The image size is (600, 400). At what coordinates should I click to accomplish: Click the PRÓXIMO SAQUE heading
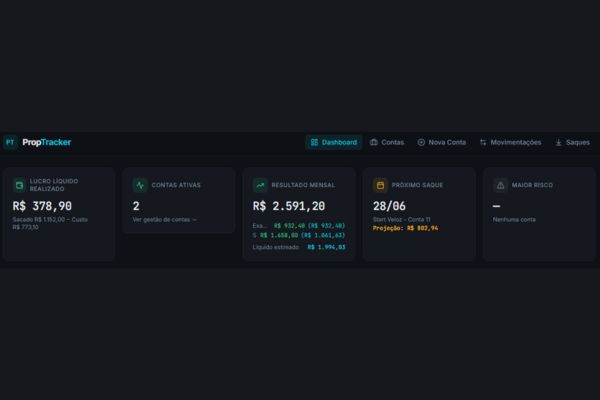tap(417, 185)
